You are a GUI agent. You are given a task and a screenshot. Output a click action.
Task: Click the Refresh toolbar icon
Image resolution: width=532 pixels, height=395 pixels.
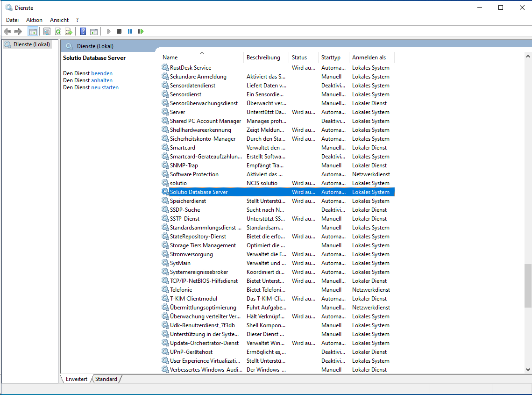(x=58, y=31)
